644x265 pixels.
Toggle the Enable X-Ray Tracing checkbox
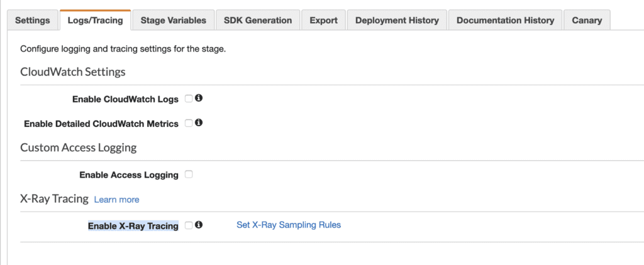point(189,225)
